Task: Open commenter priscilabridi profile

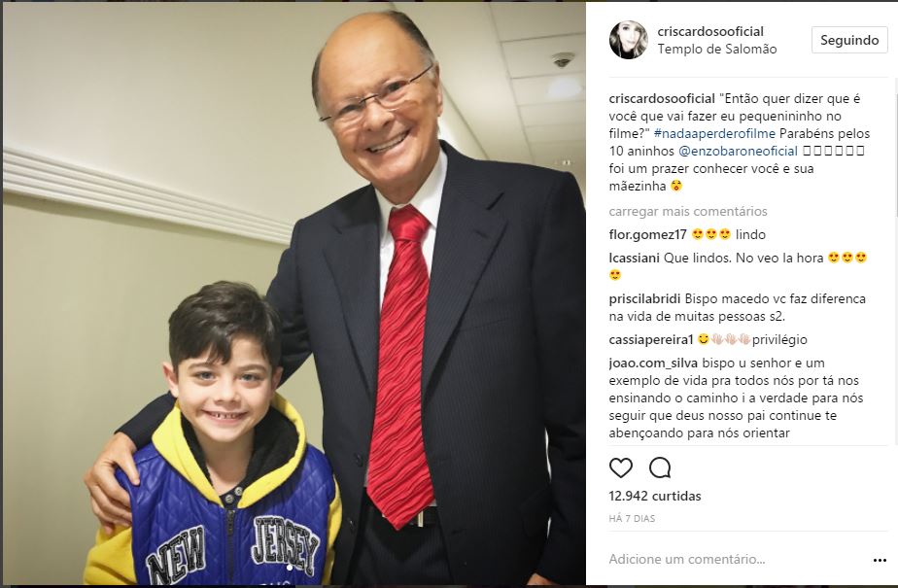Action: [x=644, y=299]
